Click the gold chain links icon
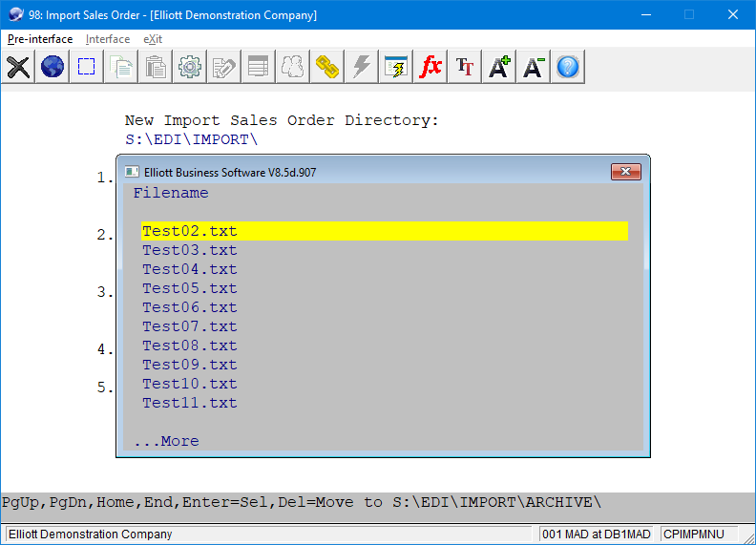The width and height of the screenshot is (756, 545). tap(327, 67)
